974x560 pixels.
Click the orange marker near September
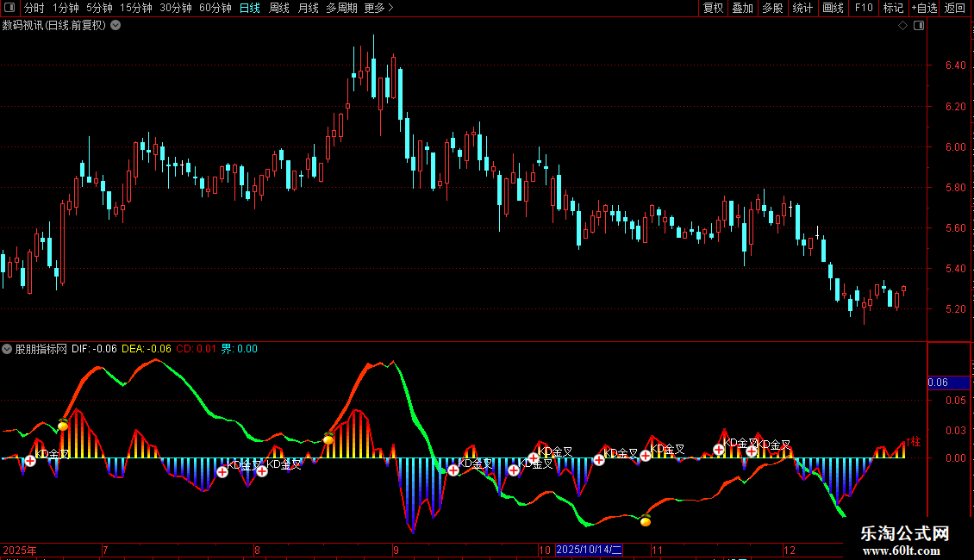click(x=328, y=439)
